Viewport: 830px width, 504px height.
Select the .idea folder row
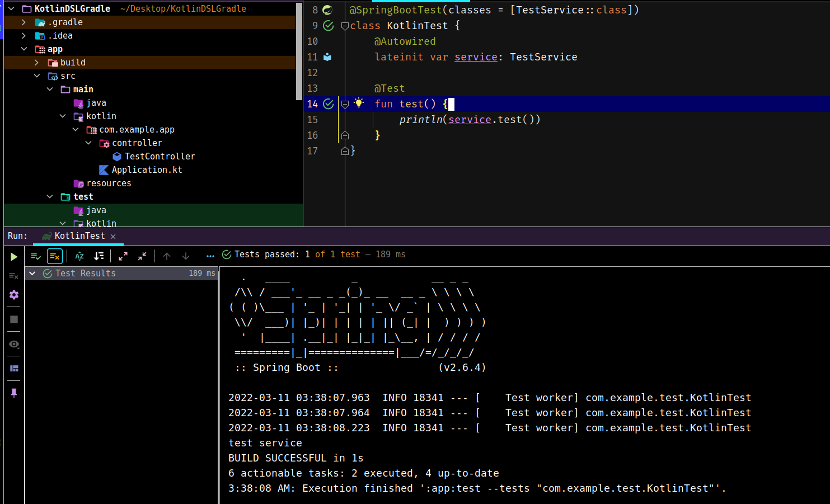coord(149,36)
